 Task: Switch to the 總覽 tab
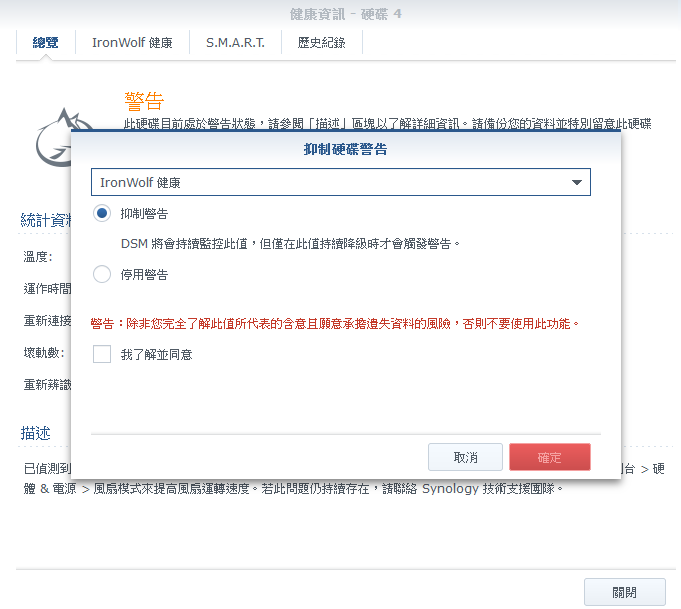pyautogui.click(x=46, y=42)
